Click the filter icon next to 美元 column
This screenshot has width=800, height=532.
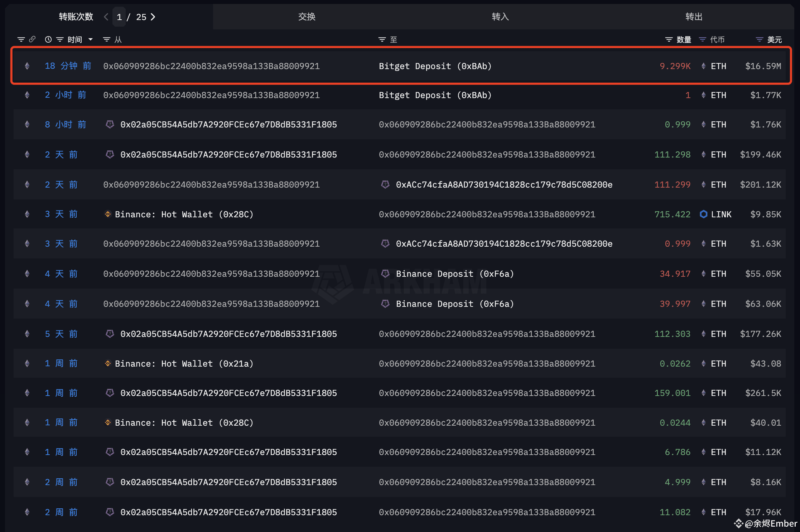click(x=759, y=39)
